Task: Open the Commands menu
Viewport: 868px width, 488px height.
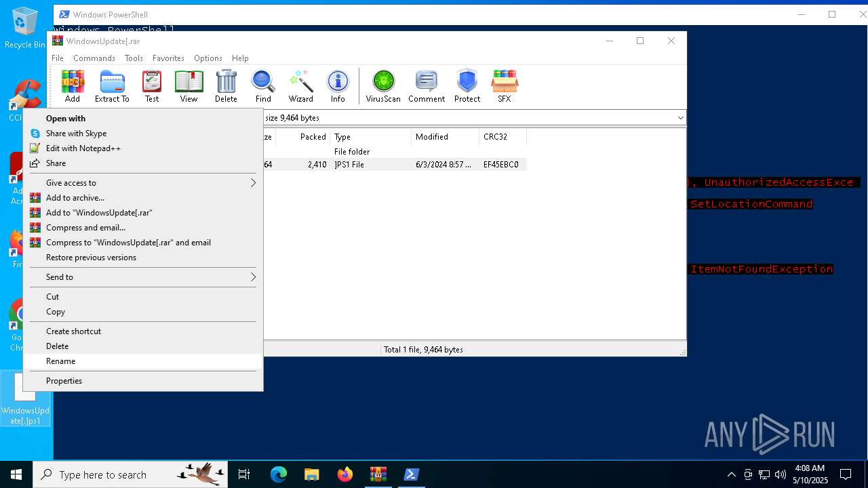Action: (94, 58)
